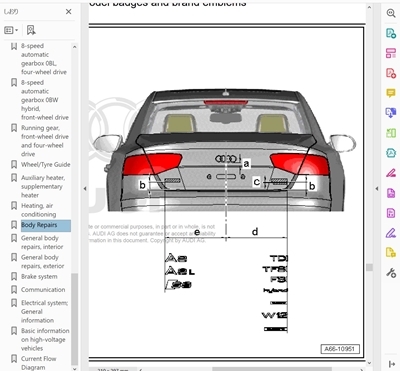Open the Brake system bookmark
Image resolution: width=400 pixels, height=371 pixels.
click(x=39, y=277)
